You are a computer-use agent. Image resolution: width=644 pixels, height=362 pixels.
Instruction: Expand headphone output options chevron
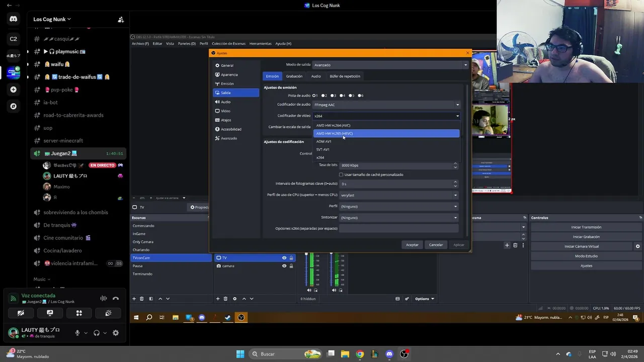[x=105, y=333]
